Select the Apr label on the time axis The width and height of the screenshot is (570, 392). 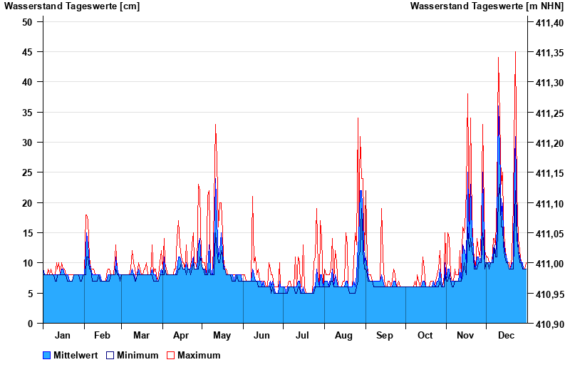[x=181, y=335]
